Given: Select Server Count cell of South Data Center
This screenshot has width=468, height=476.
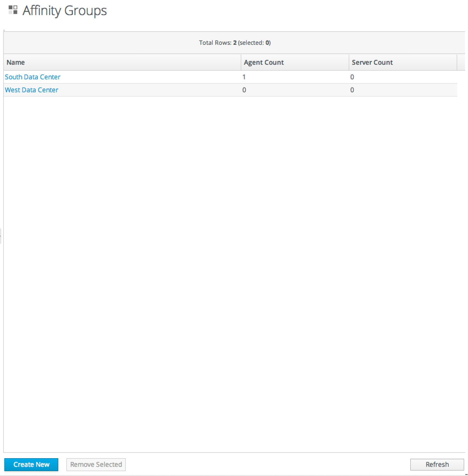Looking at the screenshot, I should pos(403,77).
